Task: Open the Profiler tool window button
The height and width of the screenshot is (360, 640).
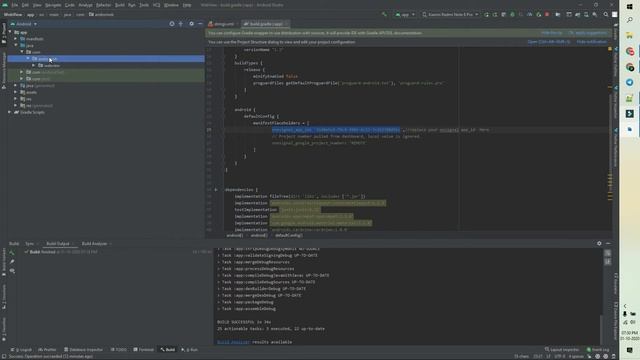Action: tap(47, 350)
